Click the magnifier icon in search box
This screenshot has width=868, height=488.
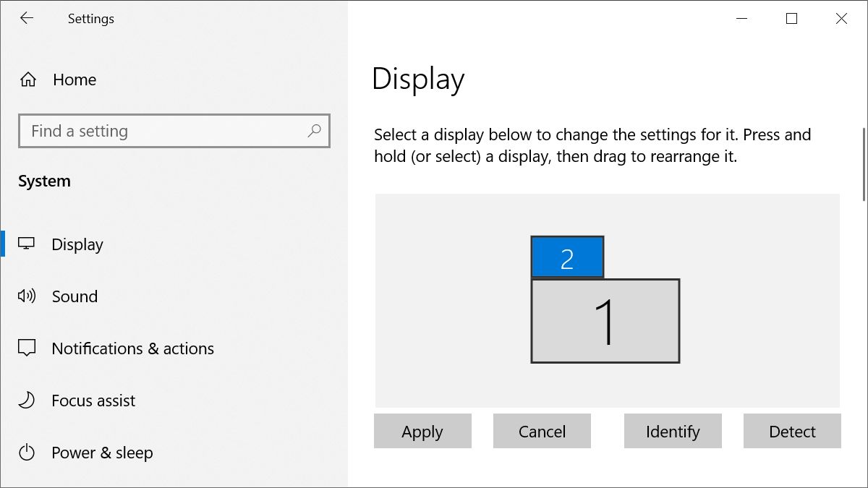point(314,131)
